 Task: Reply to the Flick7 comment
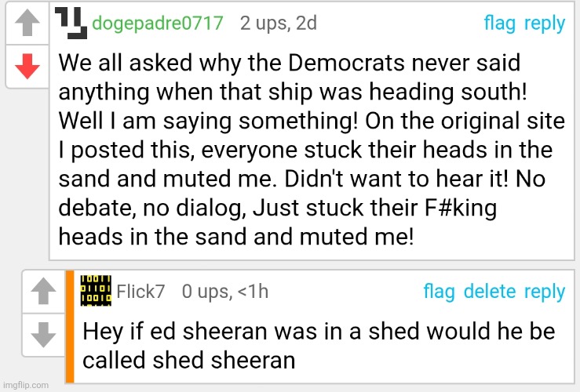click(x=544, y=292)
